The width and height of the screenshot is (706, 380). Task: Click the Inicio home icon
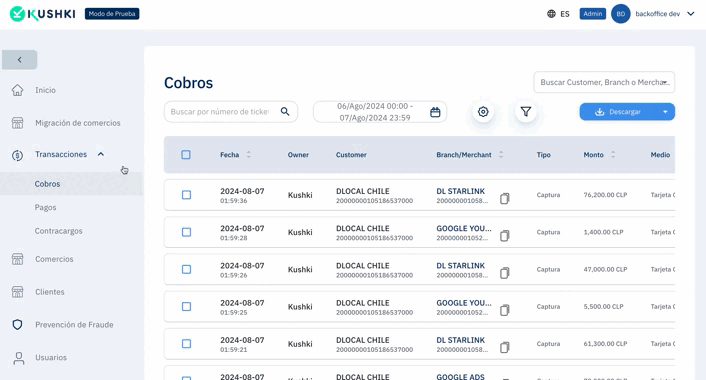tap(18, 90)
